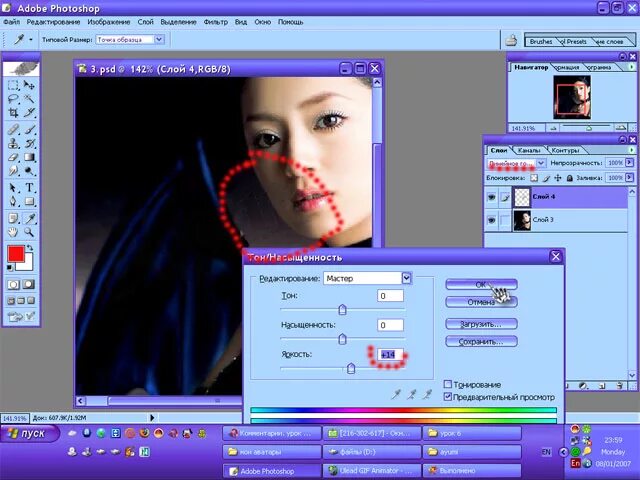
Task: Open the Заливка arrow popup
Action: [x=629, y=178]
